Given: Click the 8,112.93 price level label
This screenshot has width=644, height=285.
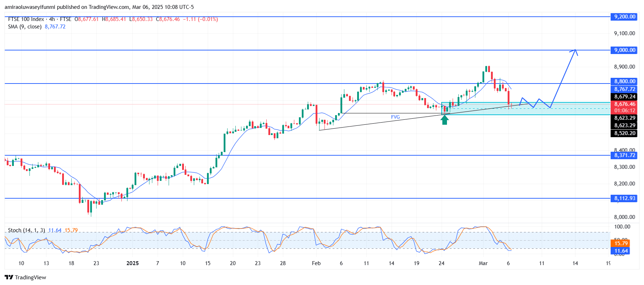Looking at the screenshot, I should [624, 198].
